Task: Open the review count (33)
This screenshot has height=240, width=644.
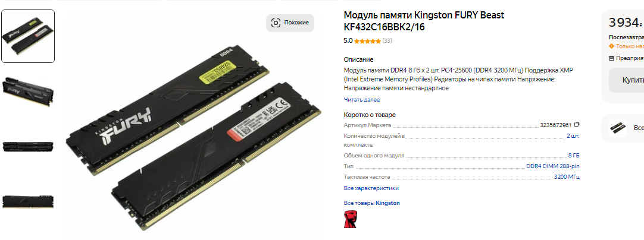Action: pyautogui.click(x=387, y=41)
